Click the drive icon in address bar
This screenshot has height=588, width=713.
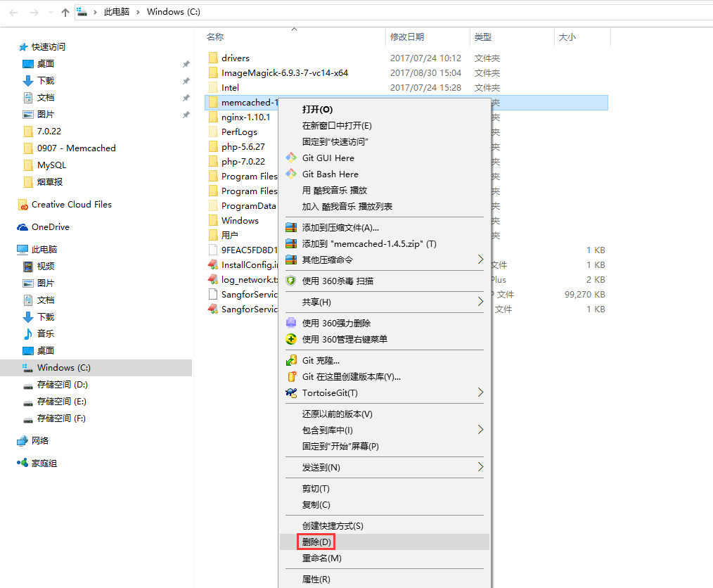(x=82, y=12)
